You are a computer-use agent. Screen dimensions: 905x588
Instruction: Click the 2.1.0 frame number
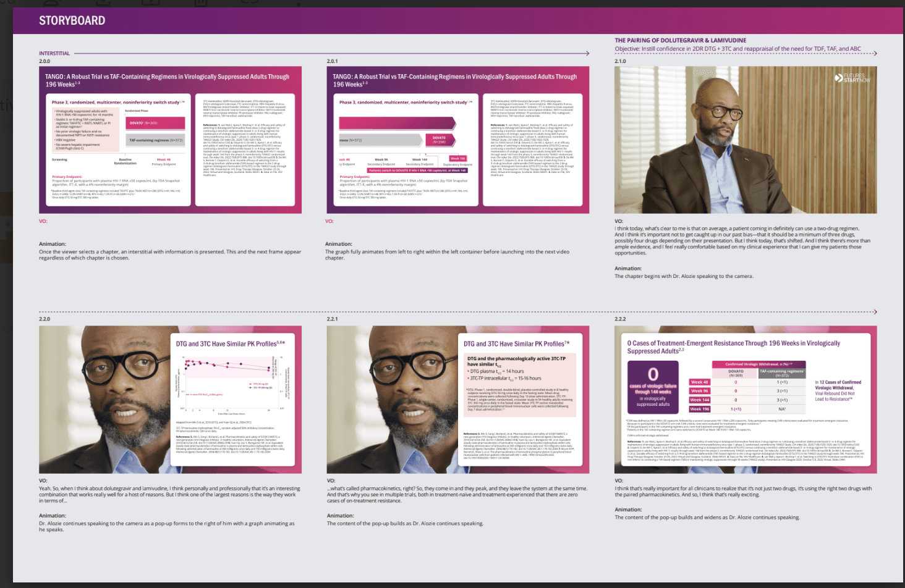coord(620,62)
